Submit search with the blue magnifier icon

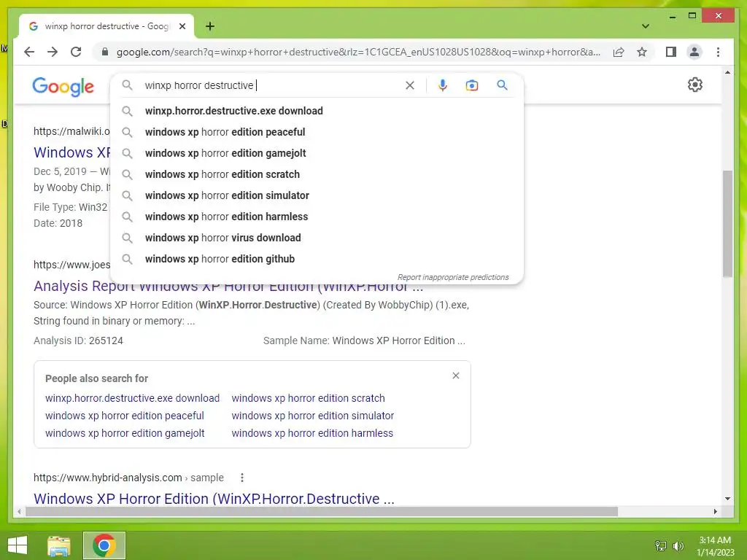[502, 85]
